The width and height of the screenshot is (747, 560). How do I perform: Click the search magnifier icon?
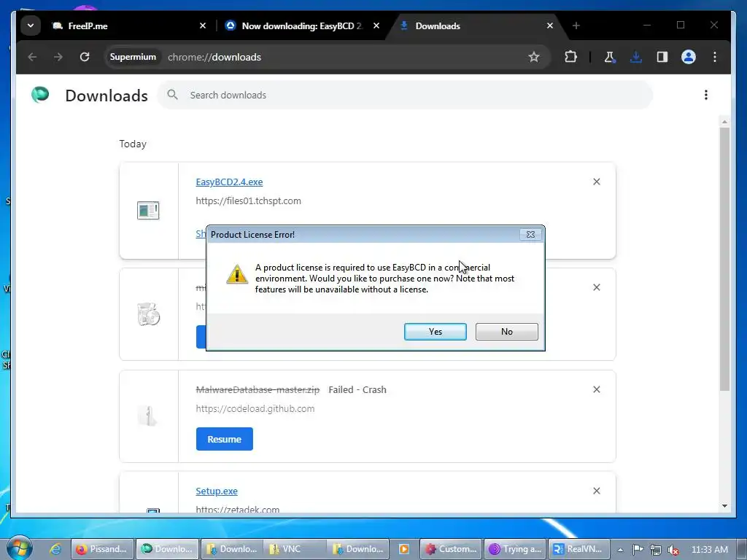pyautogui.click(x=172, y=95)
